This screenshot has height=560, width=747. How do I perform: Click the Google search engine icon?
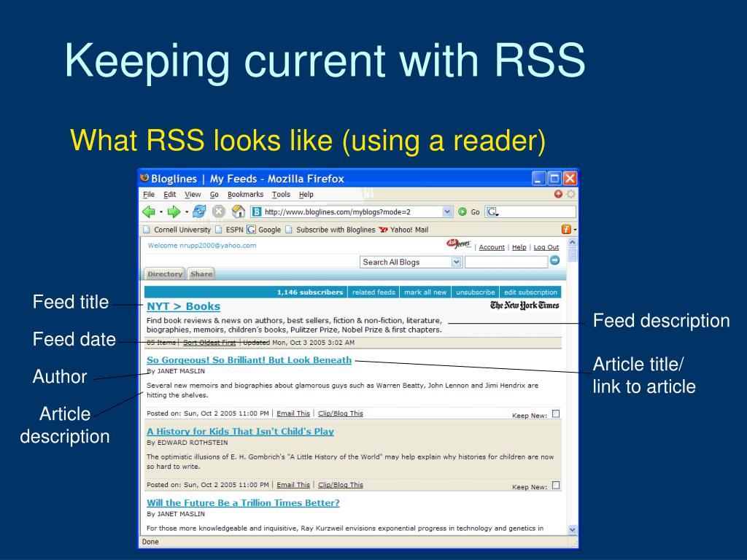(492, 212)
